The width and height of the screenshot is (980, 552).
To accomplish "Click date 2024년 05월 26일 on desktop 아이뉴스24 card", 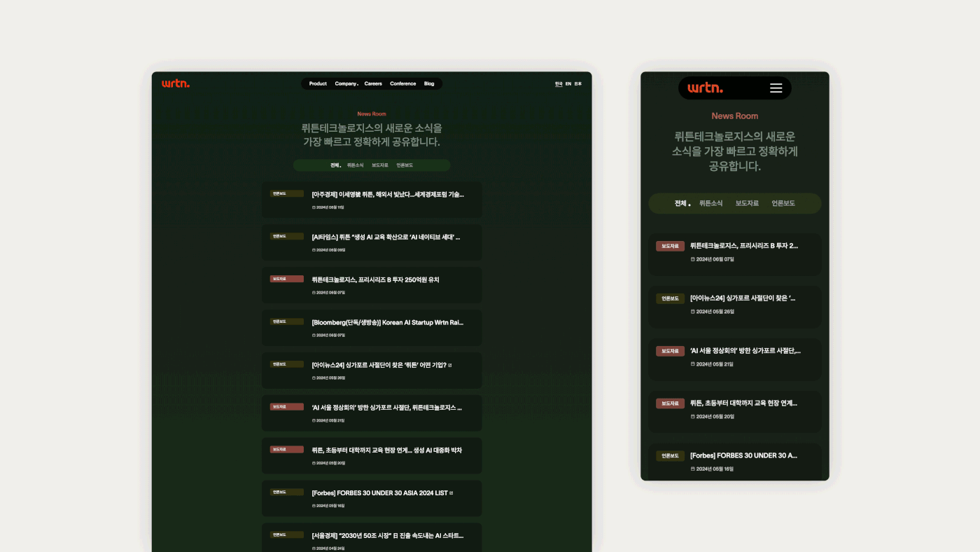I will coord(328,378).
